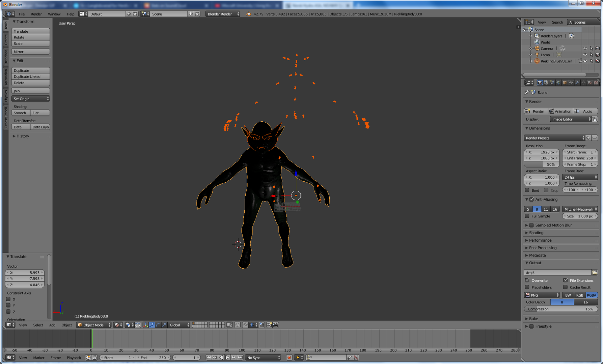Viewport: 603px width, 364px height.
Task: Enable the Placeholders checkbox
Action: point(527,287)
